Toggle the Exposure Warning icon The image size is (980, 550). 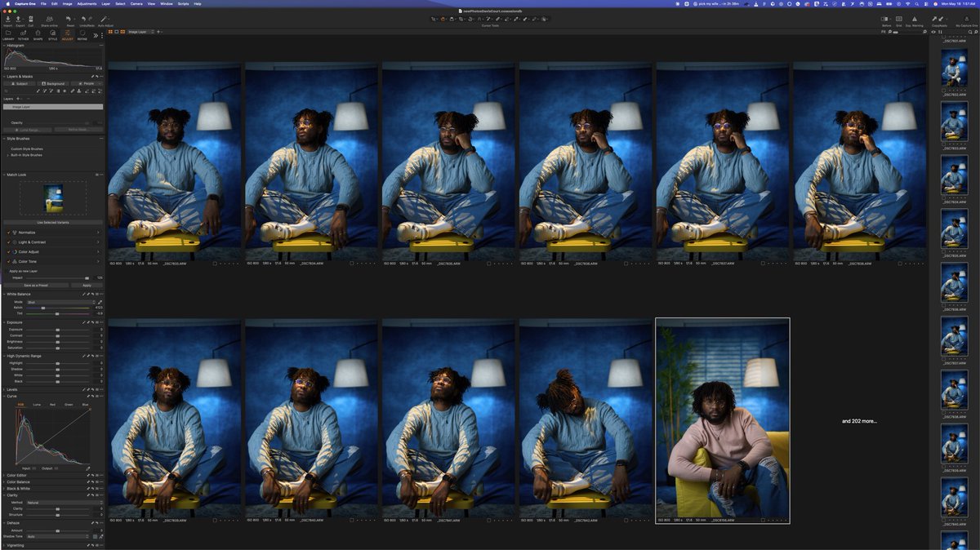914,19
